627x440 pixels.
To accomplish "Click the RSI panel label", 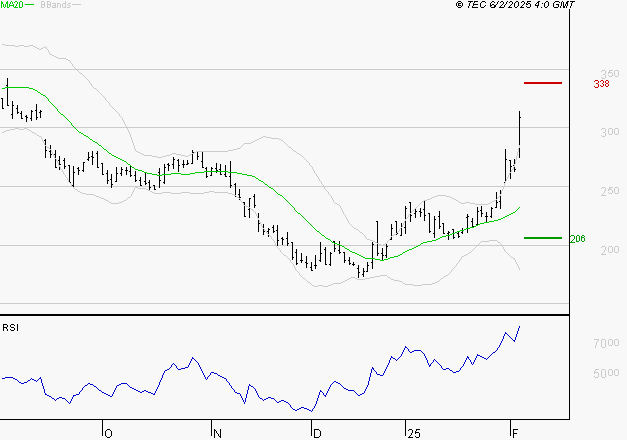I will (x=10, y=328).
